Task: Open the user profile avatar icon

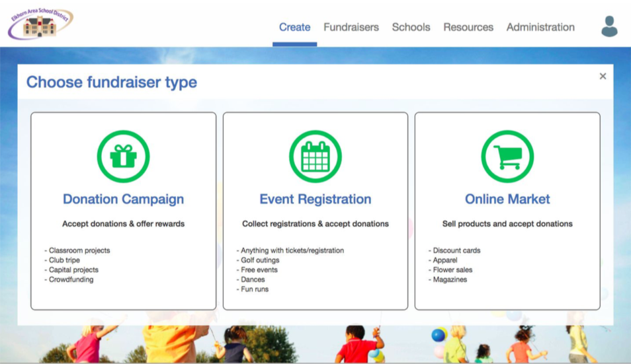Action: (x=609, y=26)
